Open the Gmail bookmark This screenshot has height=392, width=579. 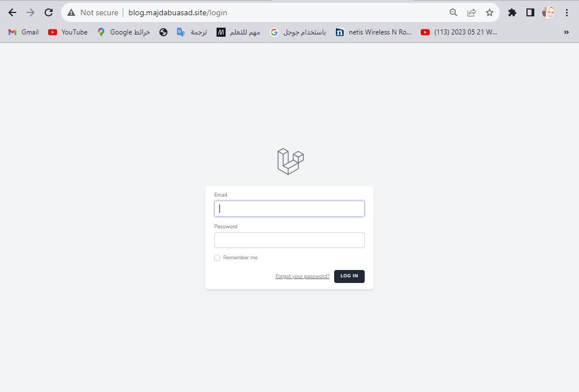point(23,32)
